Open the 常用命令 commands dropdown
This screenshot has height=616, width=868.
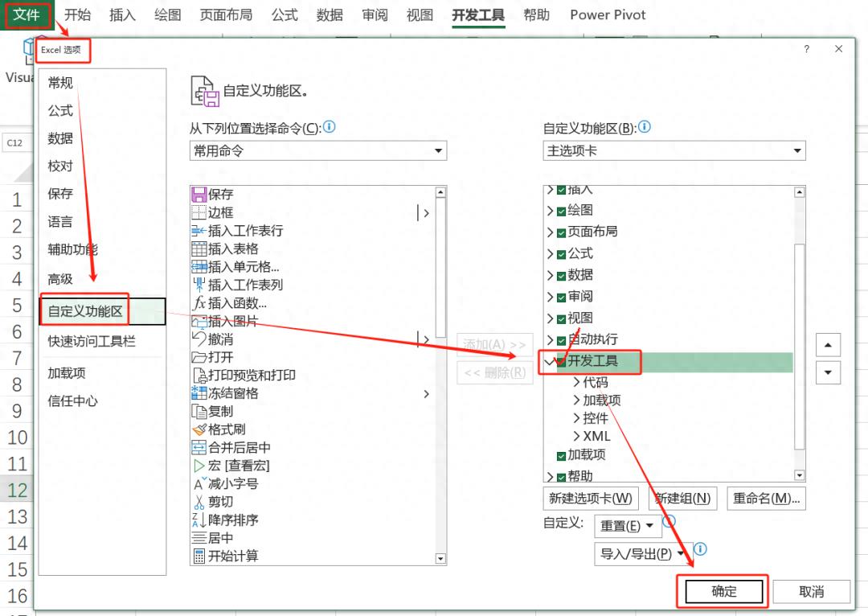tap(318, 150)
